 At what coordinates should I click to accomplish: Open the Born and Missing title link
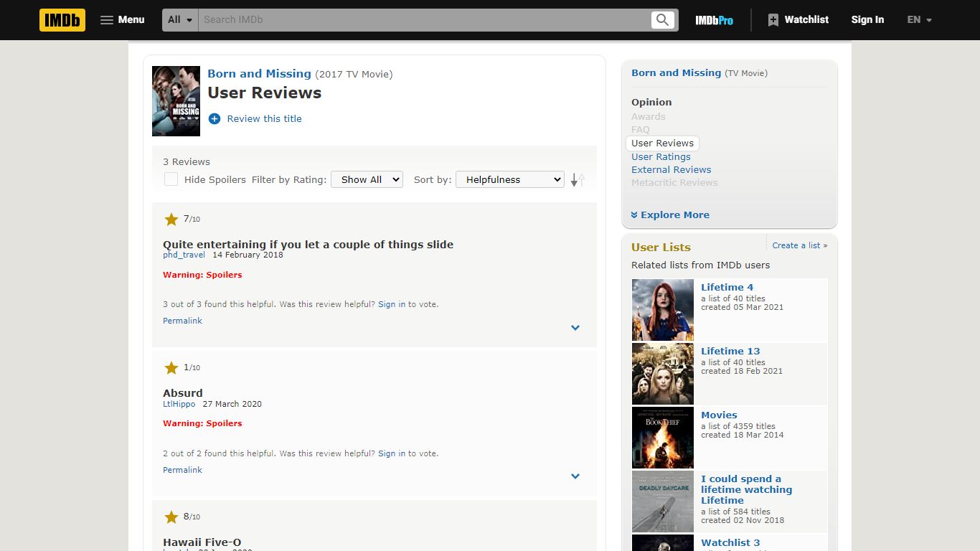tap(259, 74)
